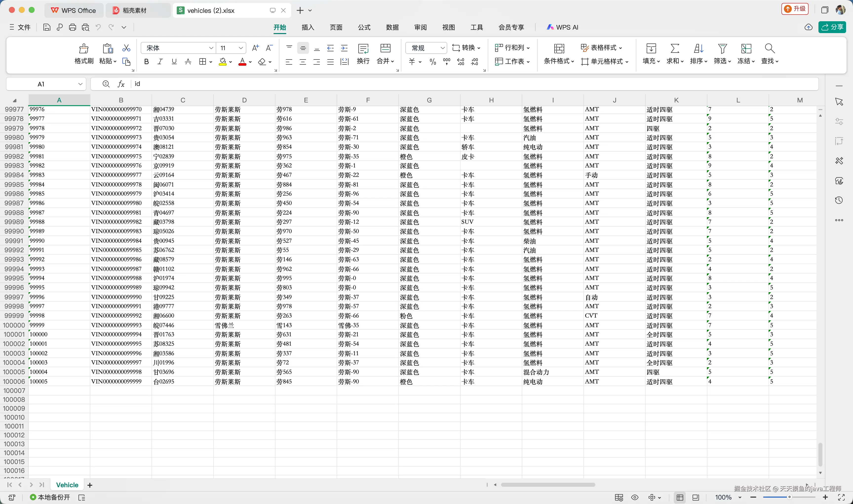This screenshot has height=504, width=853.
Task: Click the Filter (筛选) funnel icon
Action: pyautogui.click(x=722, y=49)
